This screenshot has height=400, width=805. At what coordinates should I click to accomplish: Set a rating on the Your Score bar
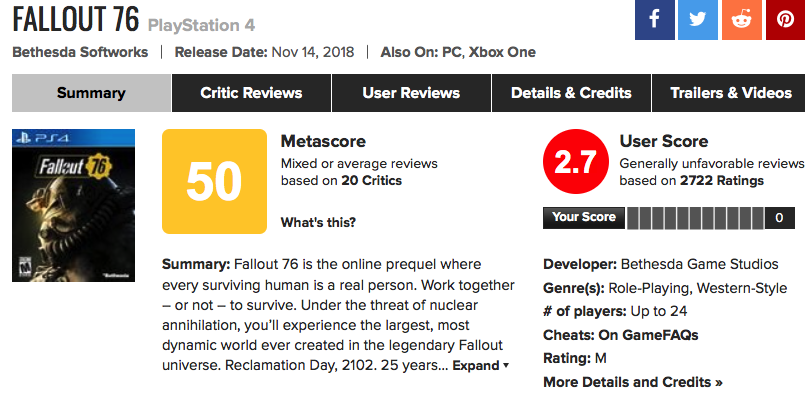click(x=696, y=218)
